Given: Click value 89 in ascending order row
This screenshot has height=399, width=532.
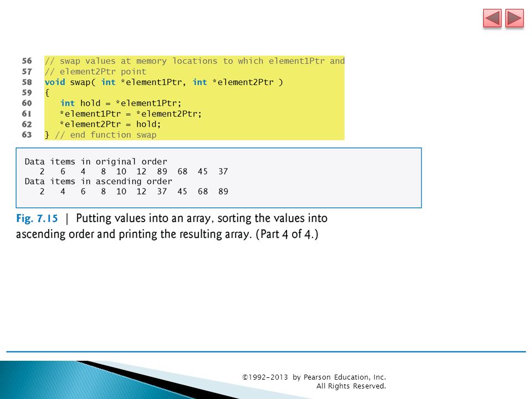Looking at the screenshot, I should tap(223, 191).
